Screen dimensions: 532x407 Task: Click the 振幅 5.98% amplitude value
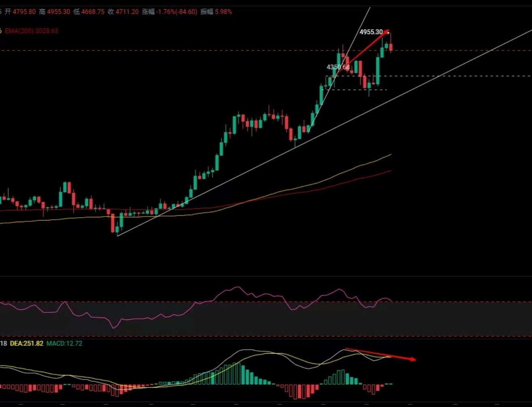216,12
